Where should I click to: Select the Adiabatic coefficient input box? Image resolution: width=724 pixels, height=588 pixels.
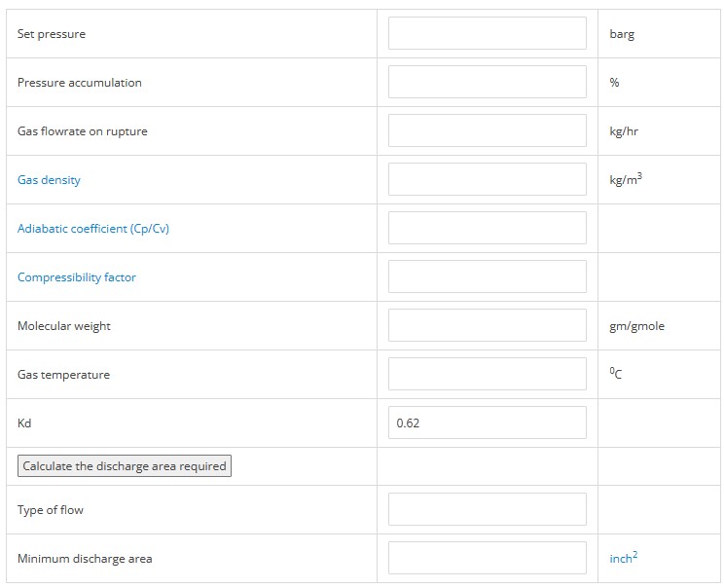(488, 228)
